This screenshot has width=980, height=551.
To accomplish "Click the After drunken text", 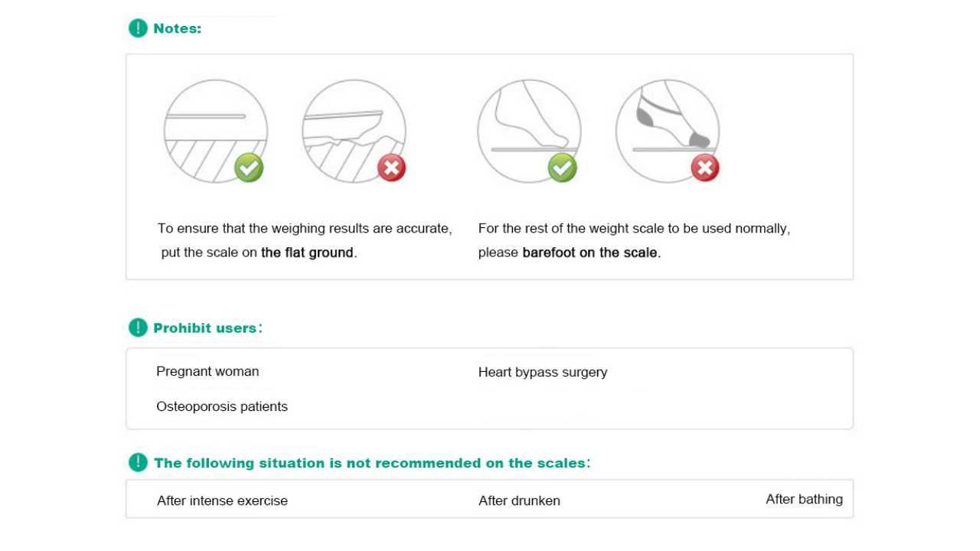I will tap(519, 500).
